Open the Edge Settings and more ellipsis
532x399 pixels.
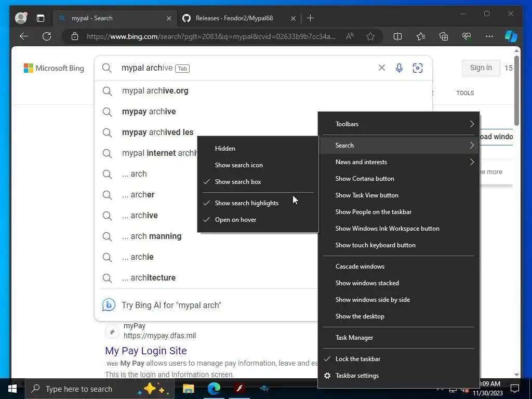pyautogui.click(x=489, y=36)
